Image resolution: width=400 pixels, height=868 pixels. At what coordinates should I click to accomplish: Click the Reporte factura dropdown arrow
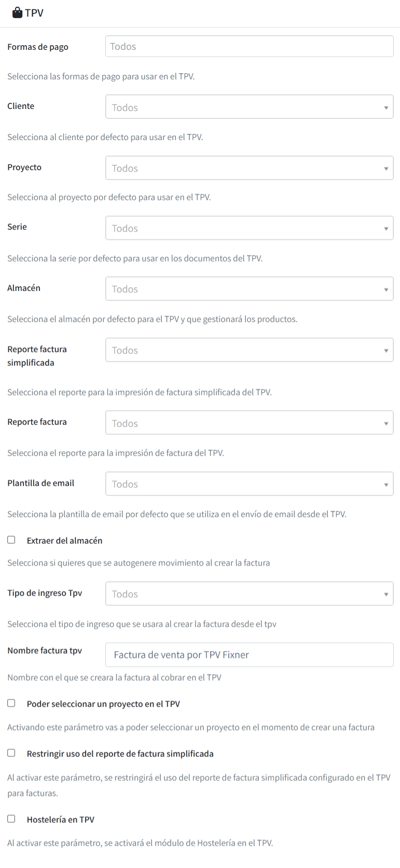tap(386, 423)
